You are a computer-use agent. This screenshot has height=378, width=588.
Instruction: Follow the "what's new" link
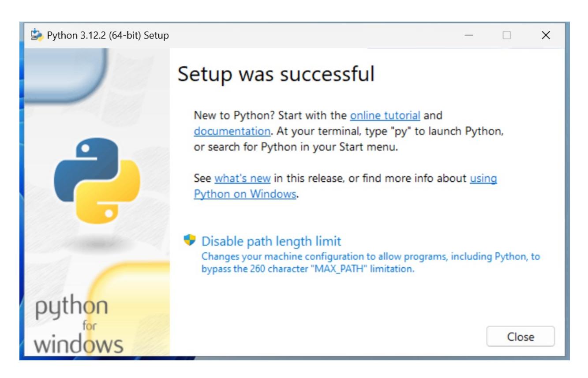(x=242, y=179)
